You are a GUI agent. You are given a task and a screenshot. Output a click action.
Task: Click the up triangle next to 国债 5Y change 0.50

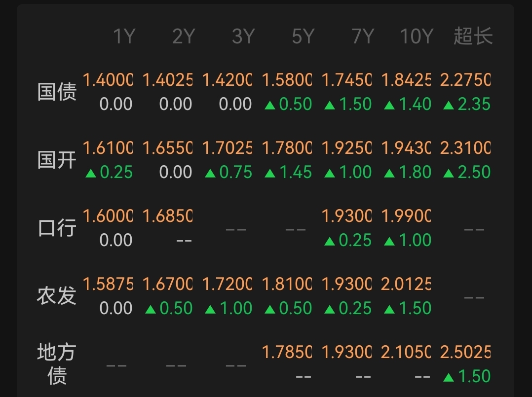269,105
